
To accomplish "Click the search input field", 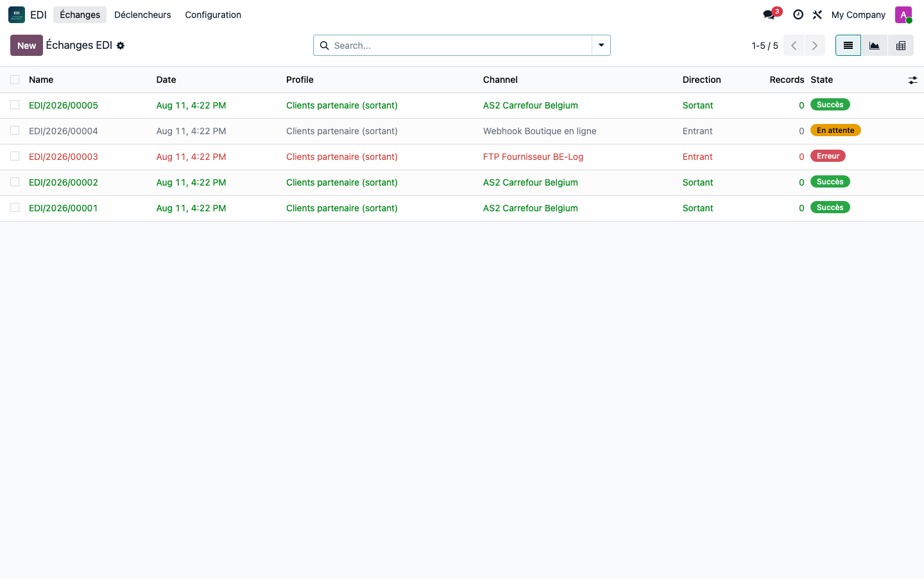I will click(459, 46).
